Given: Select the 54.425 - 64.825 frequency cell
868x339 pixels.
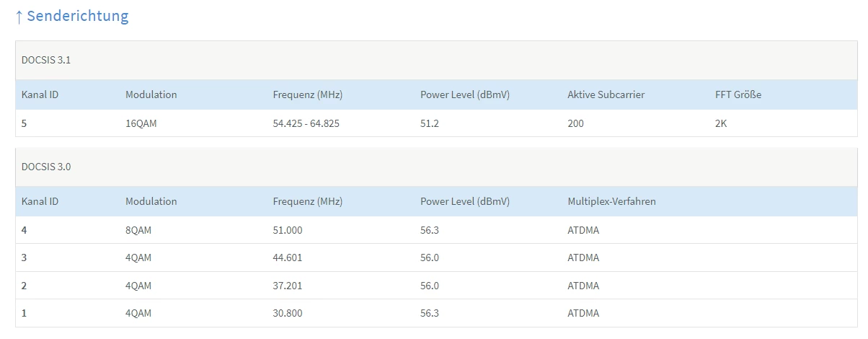Looking at the screenshot, I should point(306,123).
